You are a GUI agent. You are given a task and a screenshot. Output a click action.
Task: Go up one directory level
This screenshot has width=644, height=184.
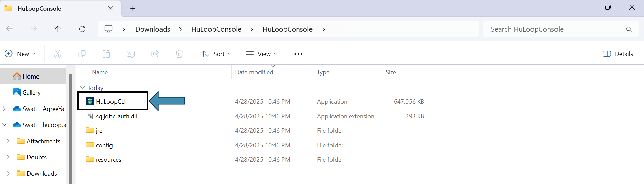pos(58,29)
